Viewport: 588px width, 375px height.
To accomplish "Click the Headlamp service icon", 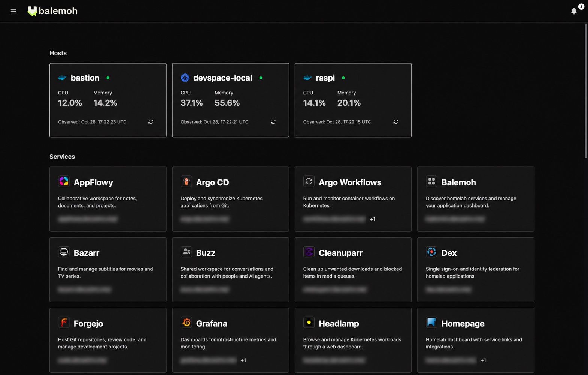I will tap(309, 322).
